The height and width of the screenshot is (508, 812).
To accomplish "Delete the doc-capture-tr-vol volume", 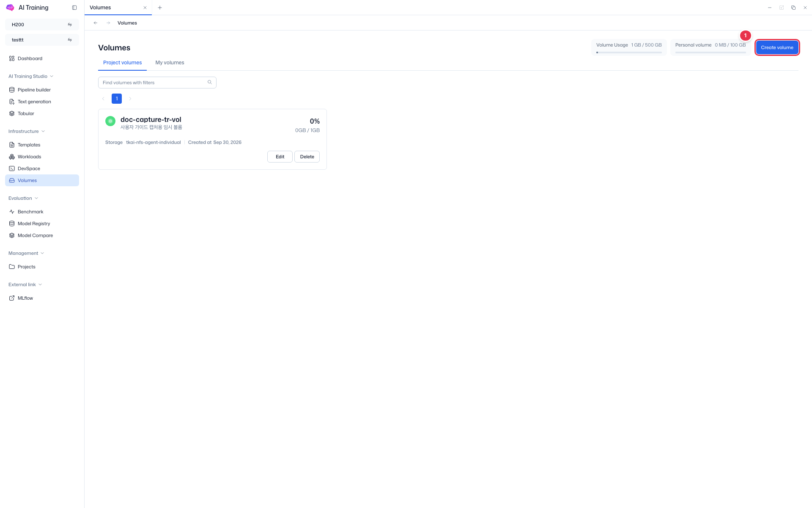I will click(307, 157).
